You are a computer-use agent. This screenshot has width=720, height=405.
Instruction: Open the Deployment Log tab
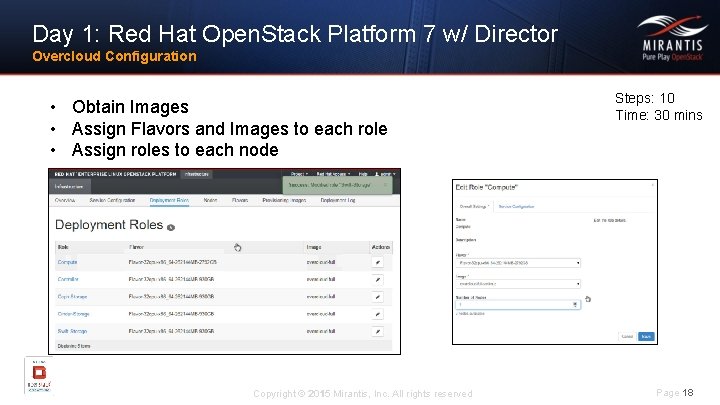click(338, 200)
